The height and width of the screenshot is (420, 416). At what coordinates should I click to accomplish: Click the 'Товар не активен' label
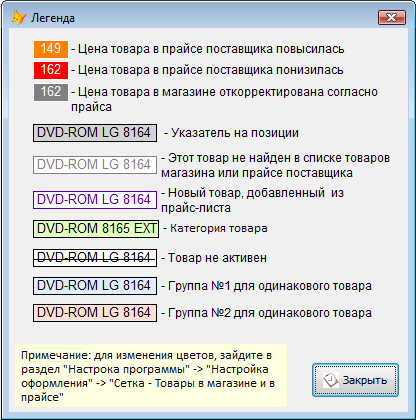(214, 258)
